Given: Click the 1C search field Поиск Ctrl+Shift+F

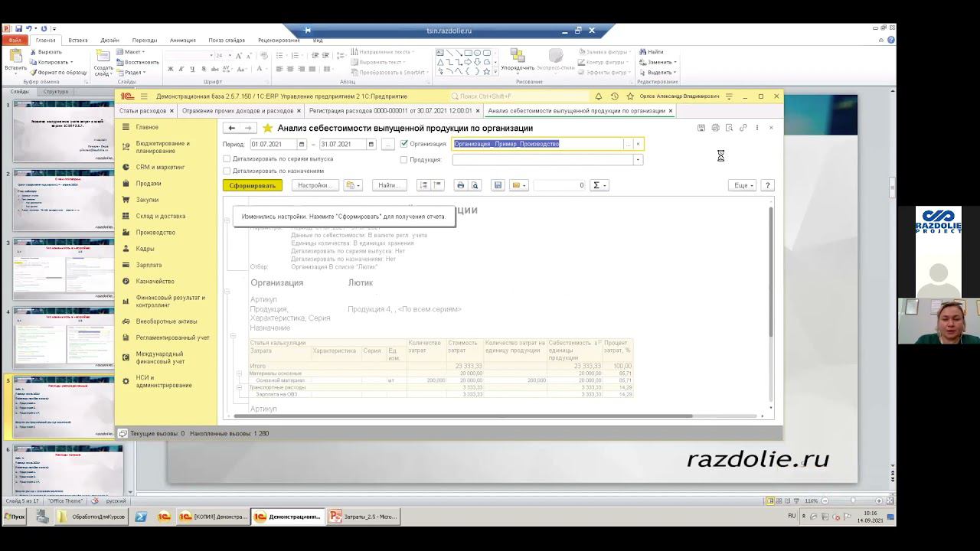Looking at the screenshot, I should [x=519, y=96].
